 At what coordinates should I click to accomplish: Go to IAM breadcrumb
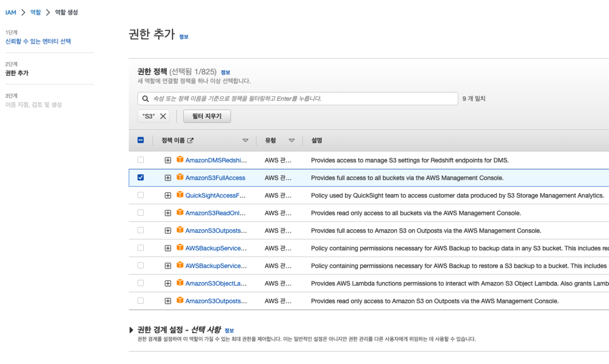pyautogui.click(x=11, y=12)
